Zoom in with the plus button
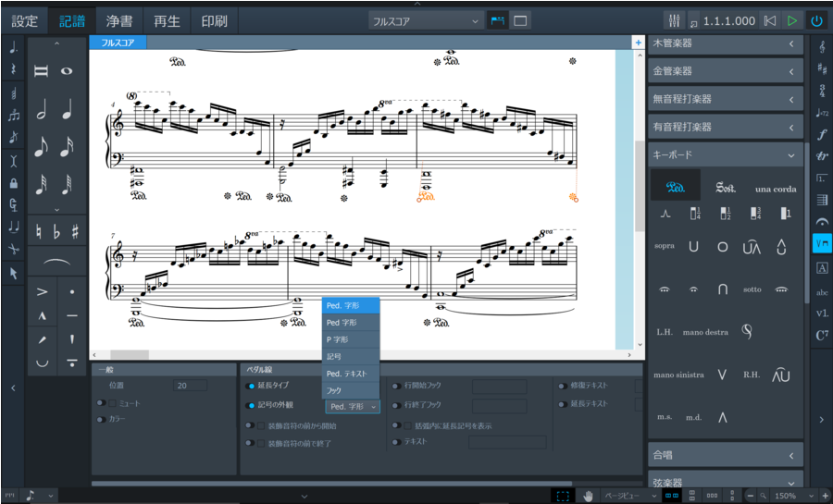The image size is (833, 504). click(x=825, y=496)
